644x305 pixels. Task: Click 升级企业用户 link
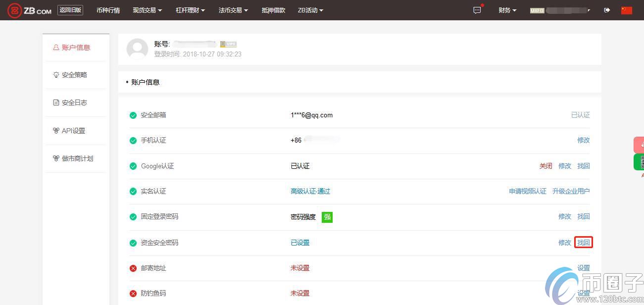click(x=571, y=191)
